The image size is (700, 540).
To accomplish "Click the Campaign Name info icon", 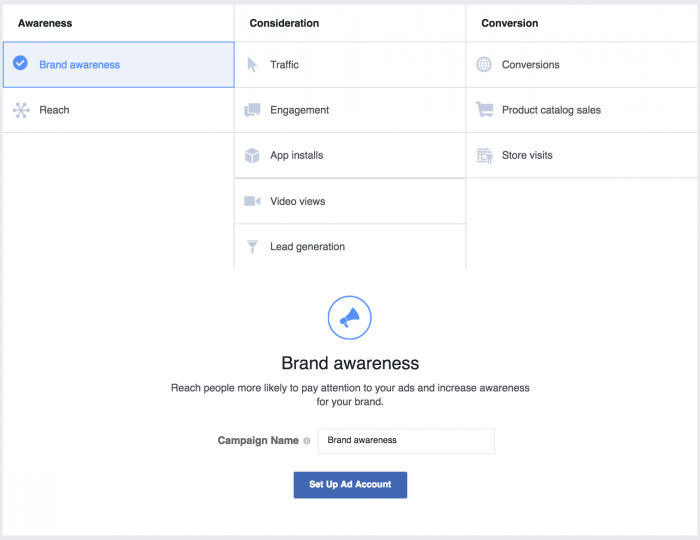I will [x=307, y=441].
